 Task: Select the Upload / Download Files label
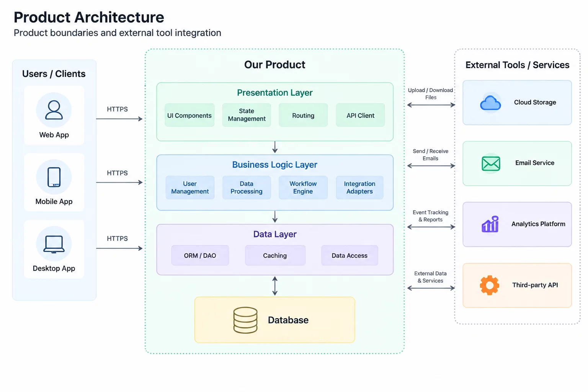pyautogui.click(x=431, y=94)
